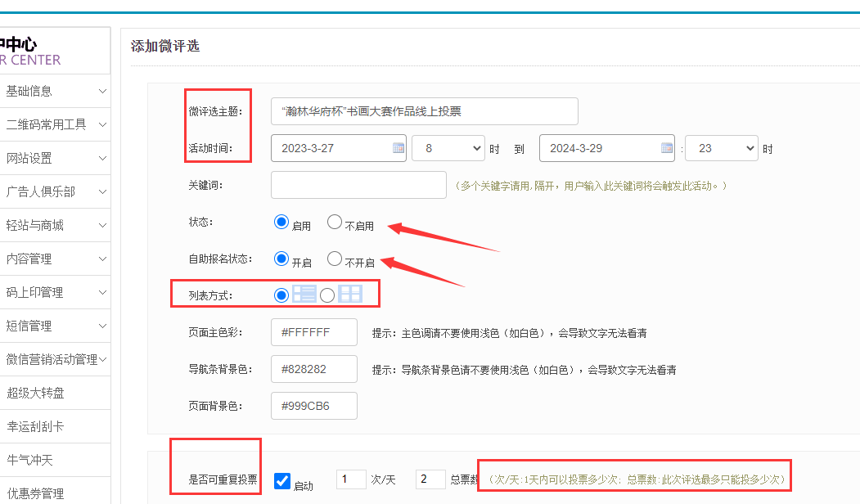Click the 总票数 total votes input box
This screenshot has height=504, width=860.
click(x=430, y=479)
